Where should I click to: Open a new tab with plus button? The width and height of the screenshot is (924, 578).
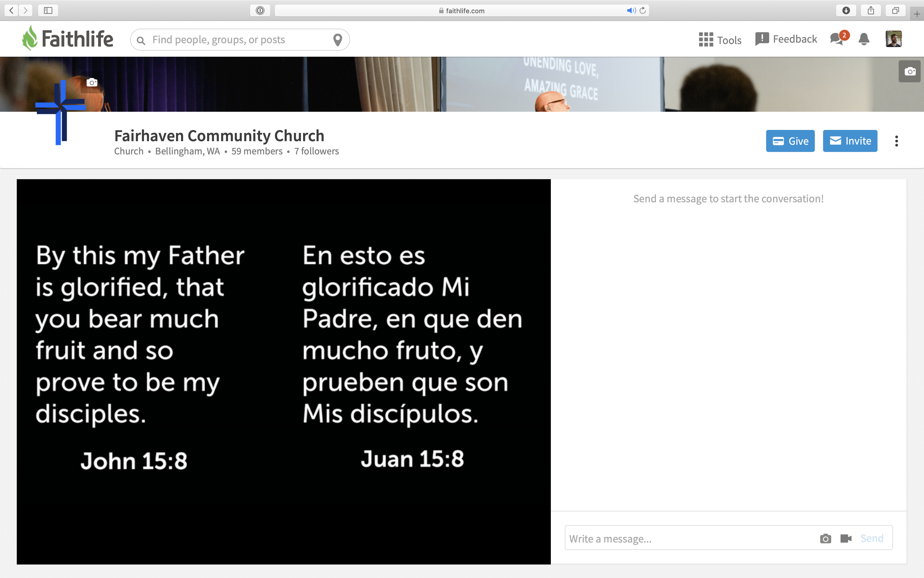917,14
